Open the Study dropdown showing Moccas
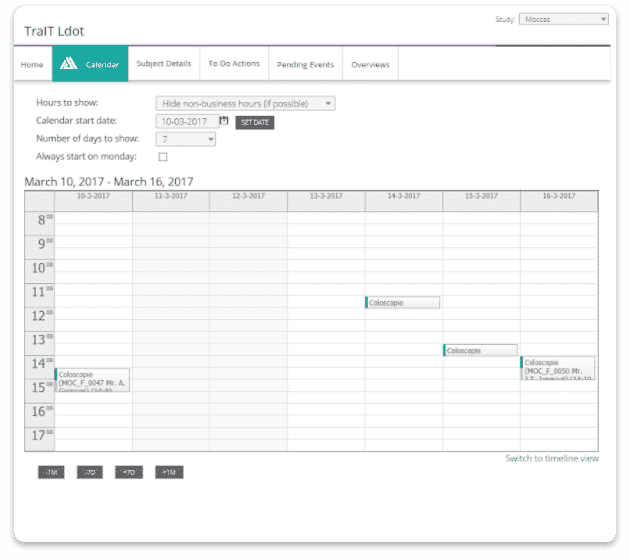The width and height of the screenshot is (630, 560). point(563,19)
